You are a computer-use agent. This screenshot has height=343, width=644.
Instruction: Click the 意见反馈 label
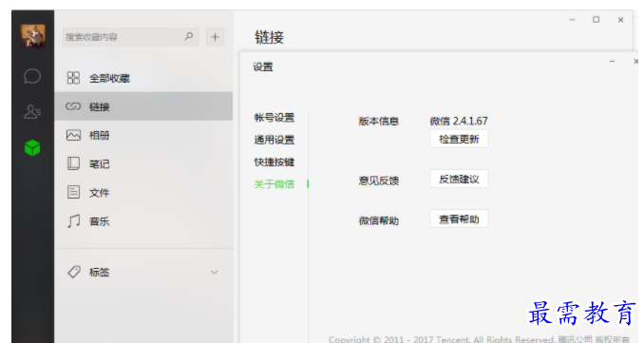pyautogui.click(x=379, y=181)
